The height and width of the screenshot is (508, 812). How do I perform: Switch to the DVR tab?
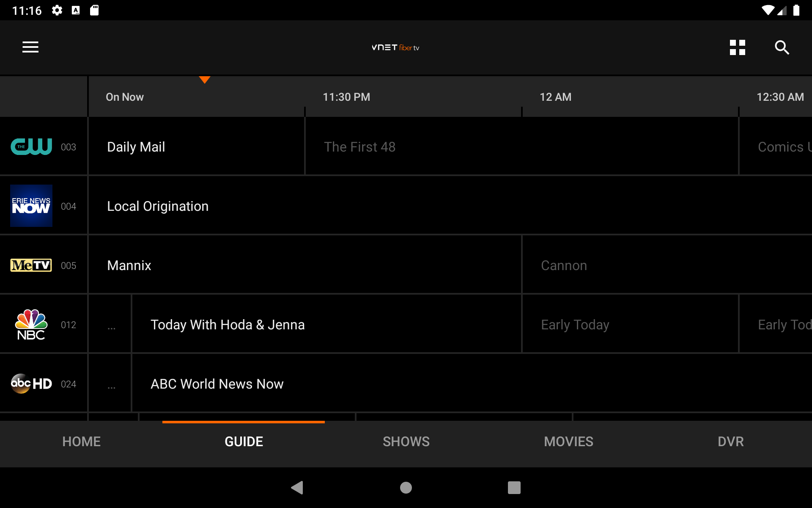coord(730,441)
